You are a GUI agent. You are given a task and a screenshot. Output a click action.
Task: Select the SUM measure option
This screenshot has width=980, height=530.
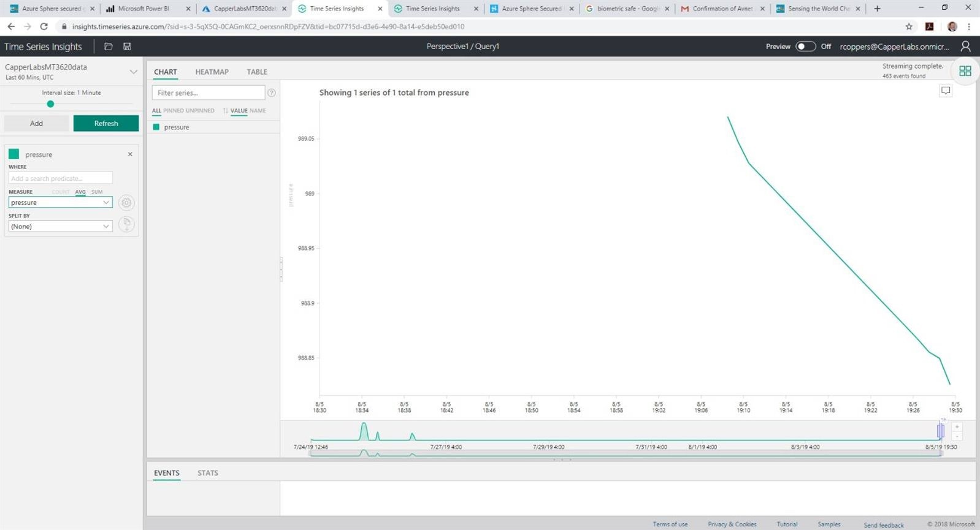tap(97, 192)
